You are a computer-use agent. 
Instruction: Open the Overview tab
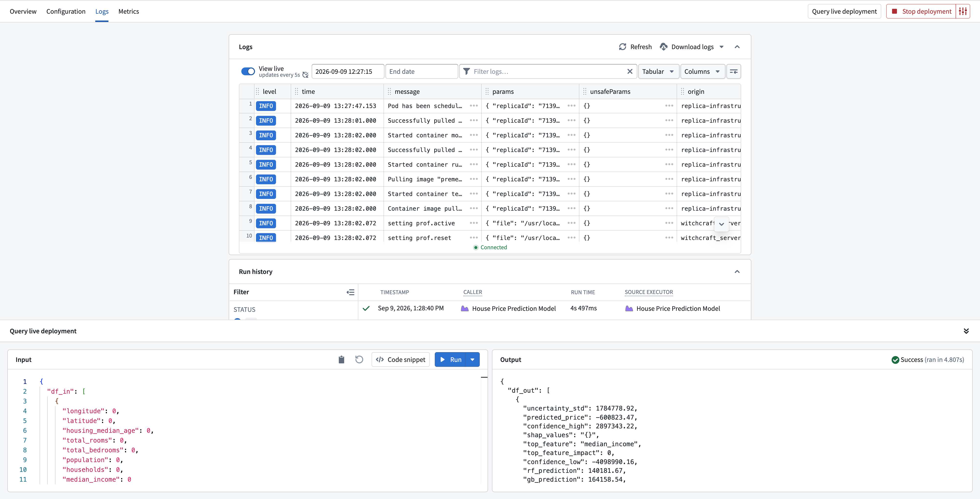[x=23, y=11]
